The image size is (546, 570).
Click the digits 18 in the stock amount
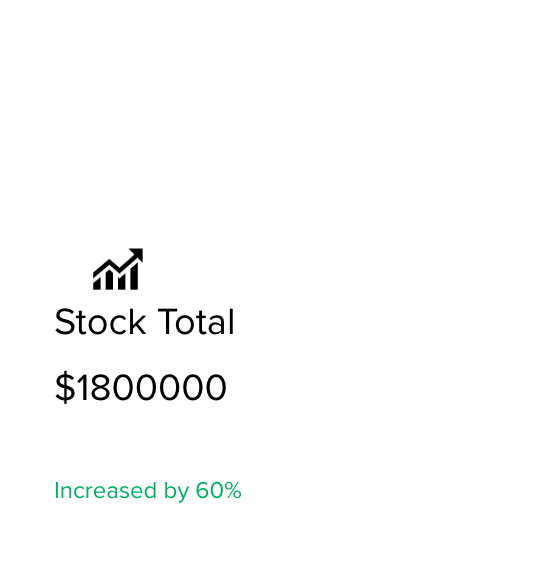[x=94, y=388]
